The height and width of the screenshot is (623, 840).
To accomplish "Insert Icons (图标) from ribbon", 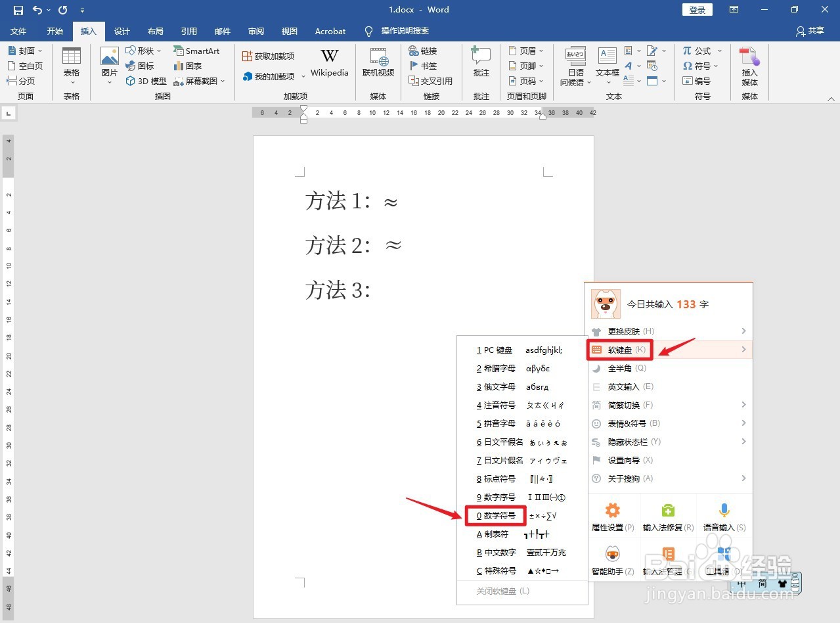I will 139,66.
